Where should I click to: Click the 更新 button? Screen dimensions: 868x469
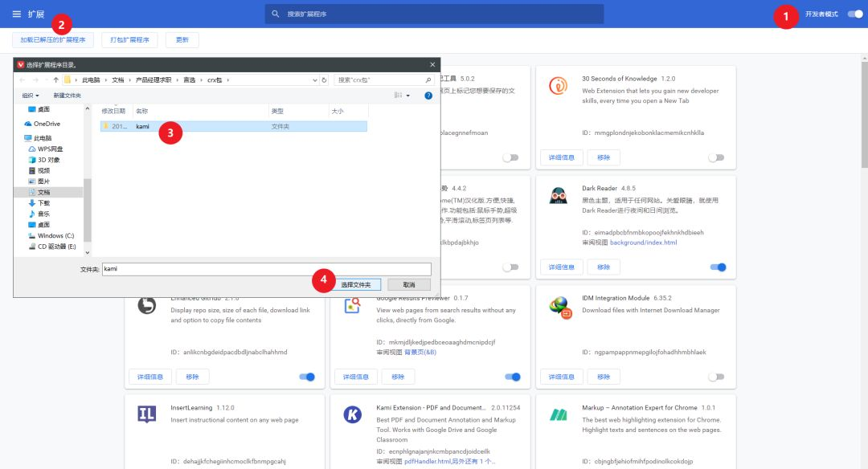click(182, 40)
